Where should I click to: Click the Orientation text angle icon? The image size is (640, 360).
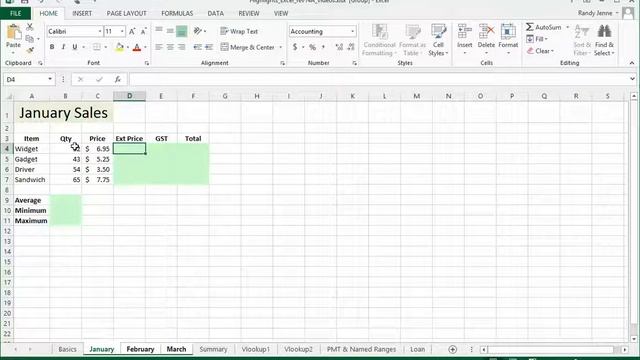[198, 31]
